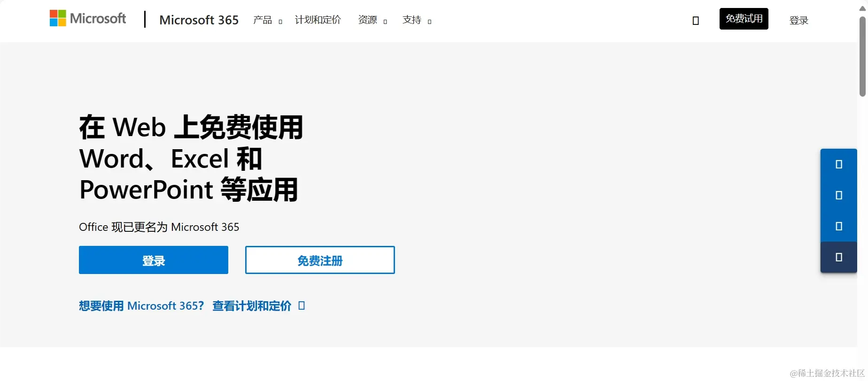The height and width of the screenshot is (381, 868).
Task: Click the 免费注册 button
Action: coord(320,260)
